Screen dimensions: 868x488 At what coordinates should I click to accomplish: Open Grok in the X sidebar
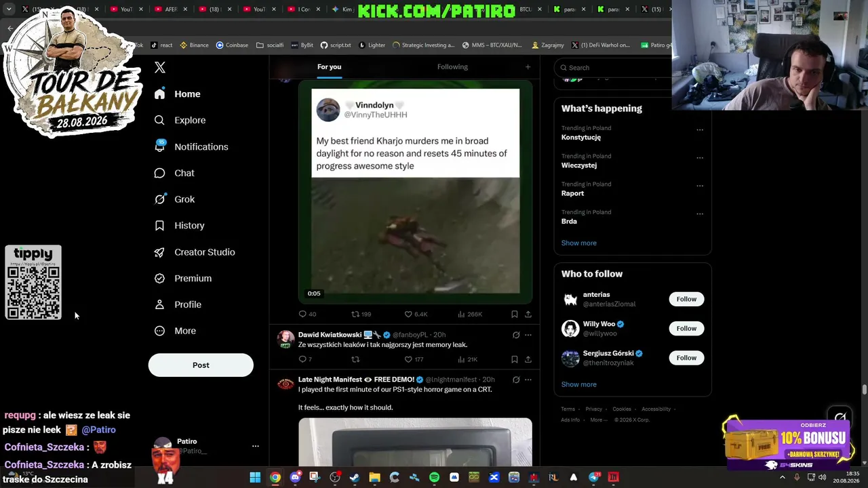pyautogui.click(x=174, y=199)
